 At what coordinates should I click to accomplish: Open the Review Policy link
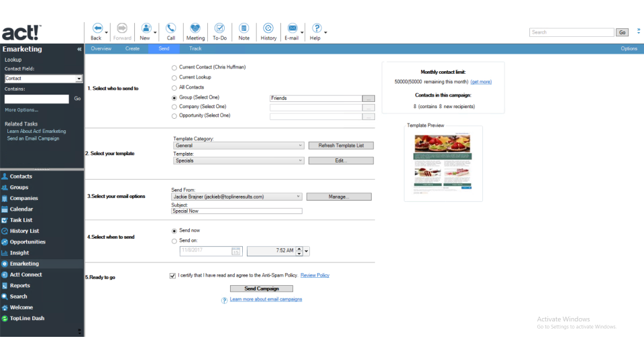[315, 275]
